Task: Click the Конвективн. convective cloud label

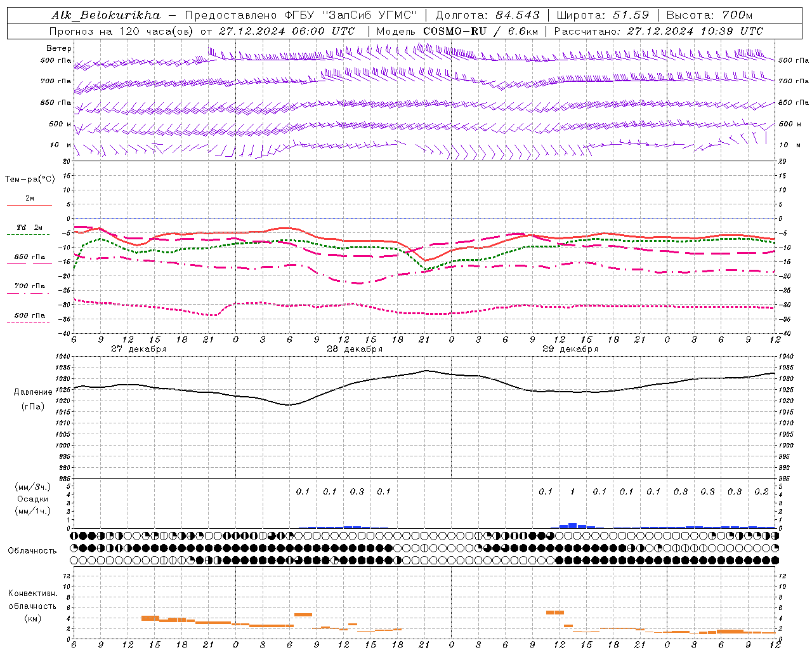Action: pyautogui.click(x=32, y=594)
